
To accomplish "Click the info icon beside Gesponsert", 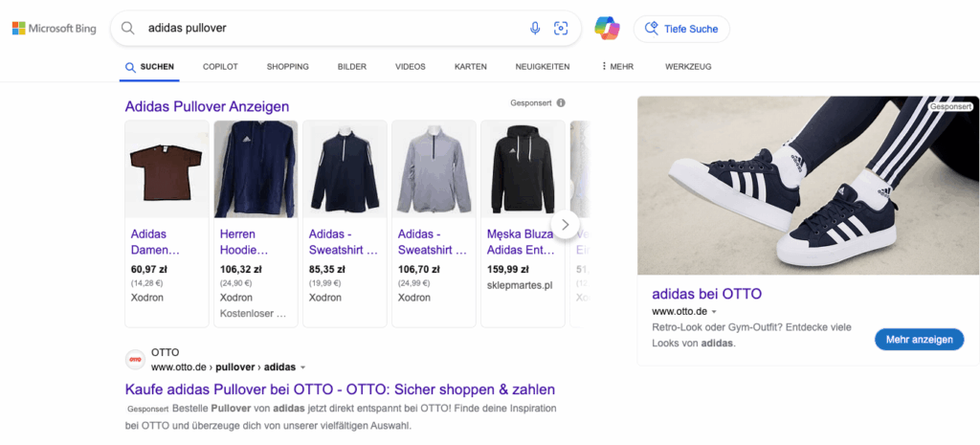I will pyautogui.click(x=561, y=102).
